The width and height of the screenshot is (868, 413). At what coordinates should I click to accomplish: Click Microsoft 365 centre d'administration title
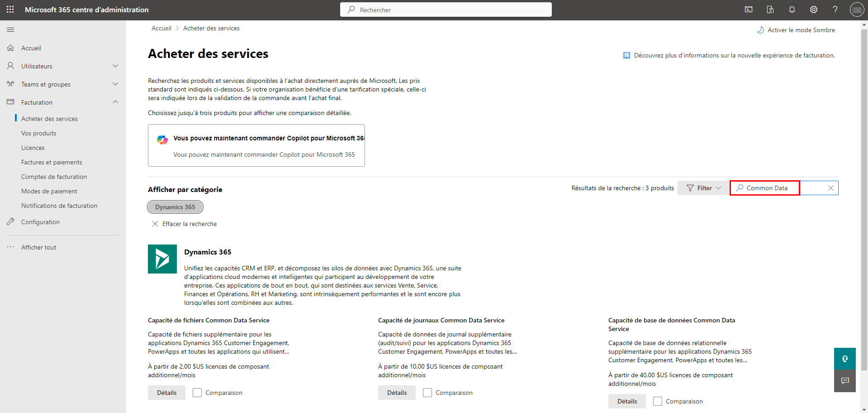[87, 10]
